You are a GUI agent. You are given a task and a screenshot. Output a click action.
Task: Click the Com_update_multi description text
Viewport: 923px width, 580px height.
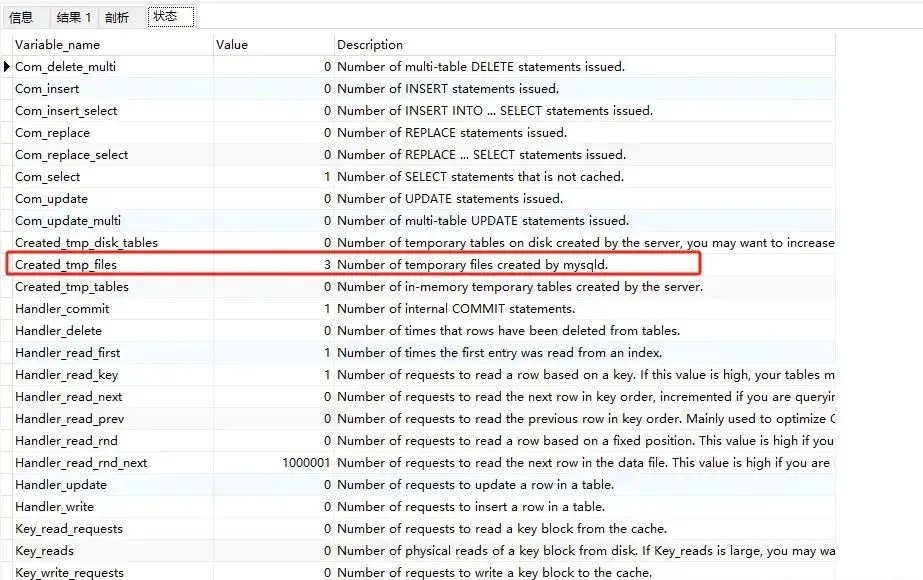[482, 221]
